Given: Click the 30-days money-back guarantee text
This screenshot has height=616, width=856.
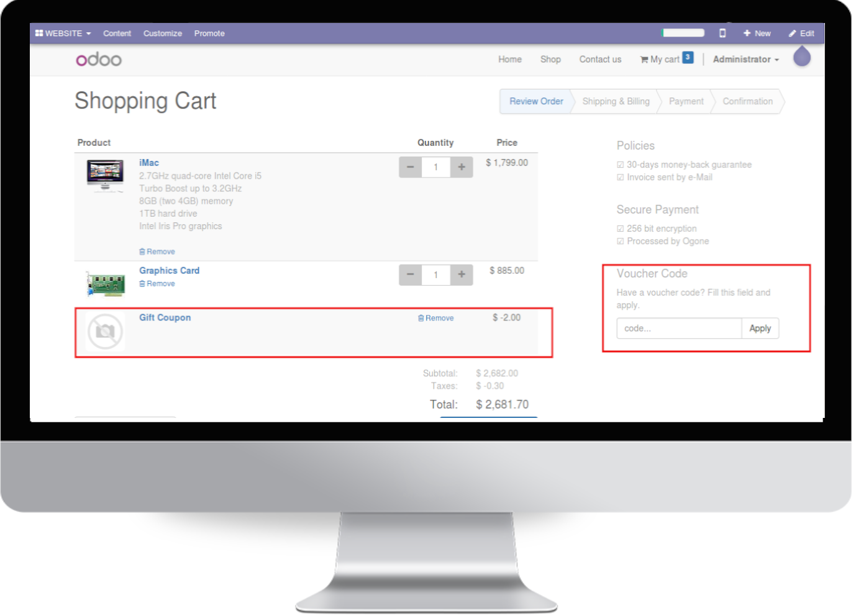Looking at the screenshot, I should click(689, 165).
